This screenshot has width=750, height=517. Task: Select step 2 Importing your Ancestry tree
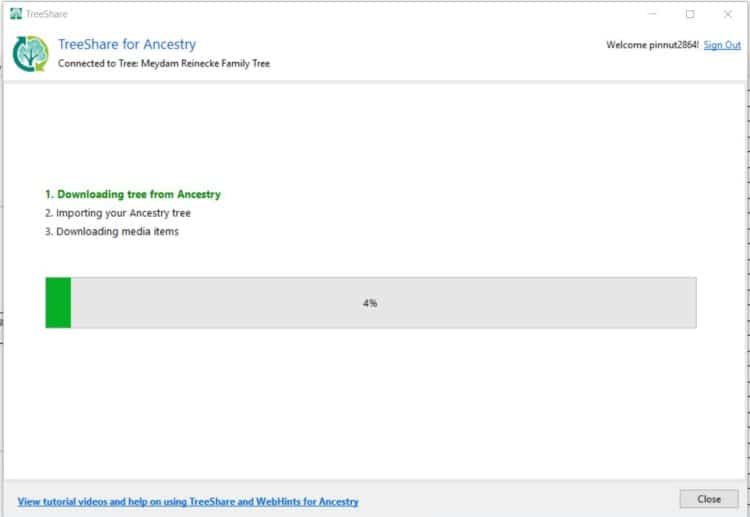tap(118, 213)
